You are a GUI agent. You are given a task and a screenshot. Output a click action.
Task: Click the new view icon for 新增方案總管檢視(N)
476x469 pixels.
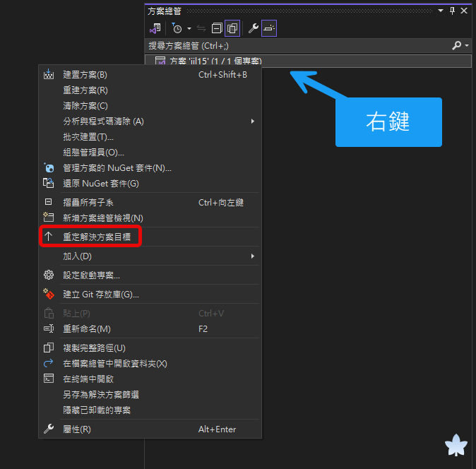pos(49,218)
